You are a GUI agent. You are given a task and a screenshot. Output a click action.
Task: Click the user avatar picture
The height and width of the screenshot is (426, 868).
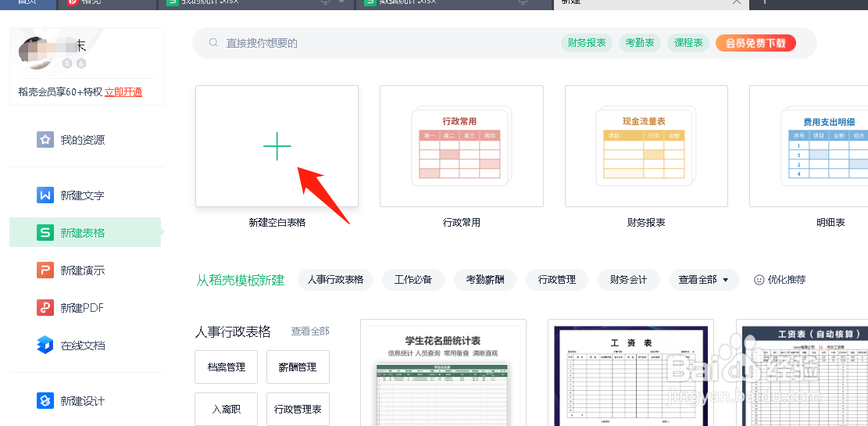36,53
